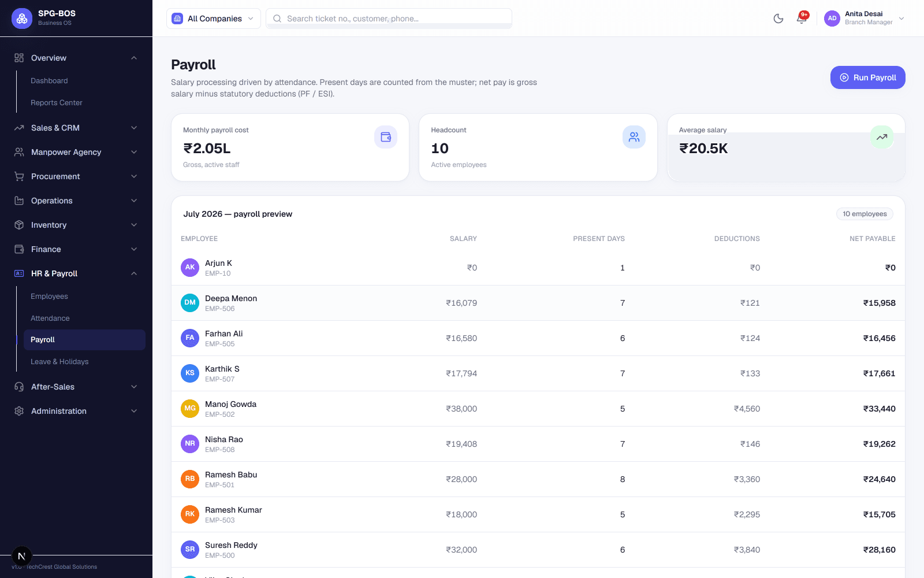Click the DM avatar for Deepa Menon

[x=190, y=303]
